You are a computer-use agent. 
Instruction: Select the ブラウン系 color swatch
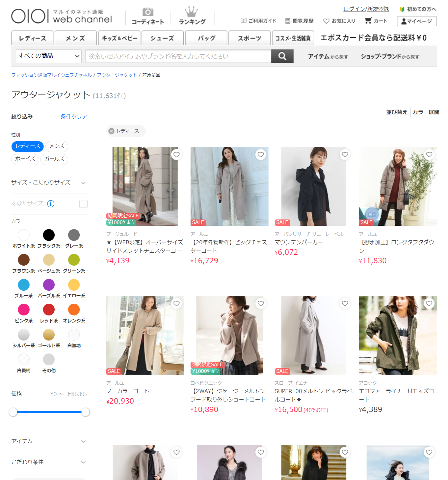click(24, 260)
